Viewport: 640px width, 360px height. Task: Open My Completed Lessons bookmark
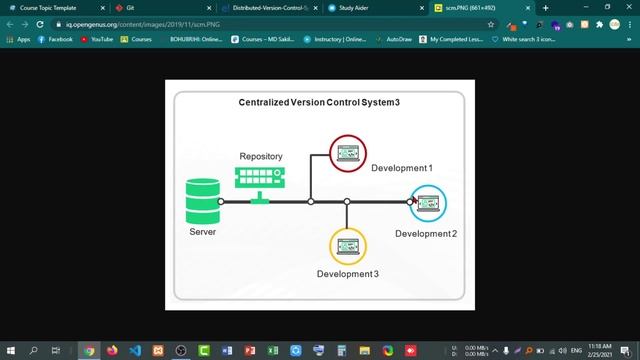pyautogui.click(x=451, y=39)
